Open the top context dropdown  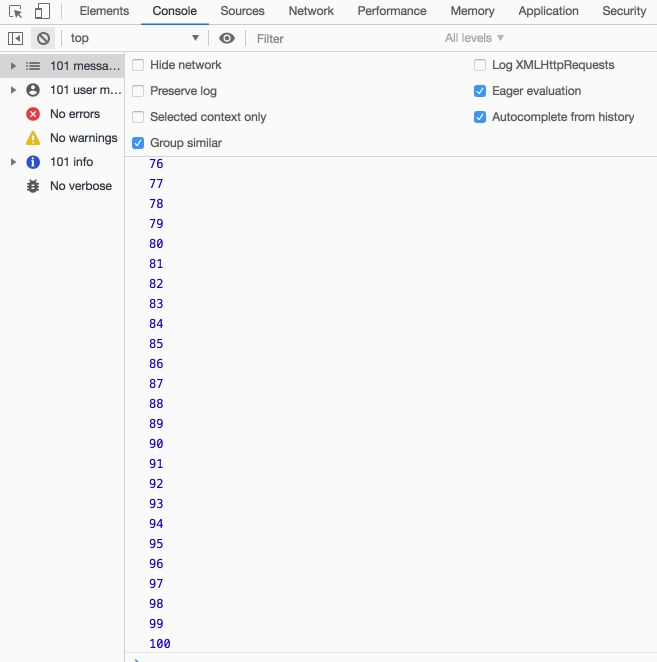click(x=134, y=38)
